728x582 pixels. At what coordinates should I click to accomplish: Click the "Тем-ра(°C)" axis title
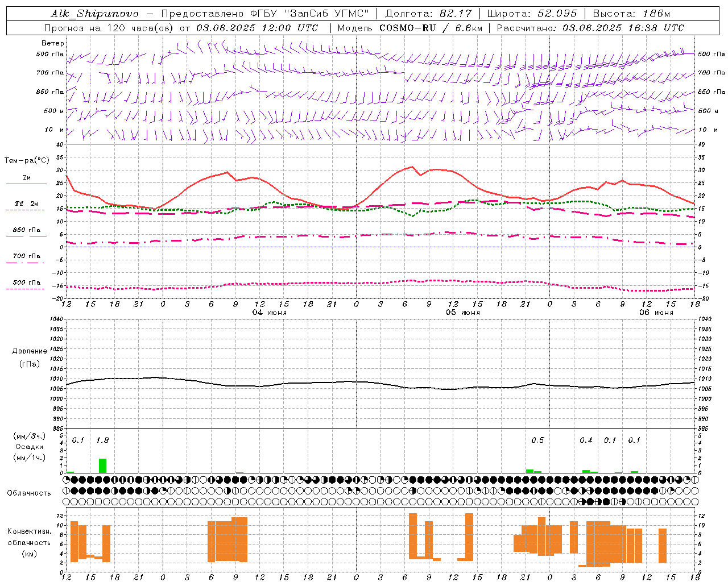tap(27, 161)
